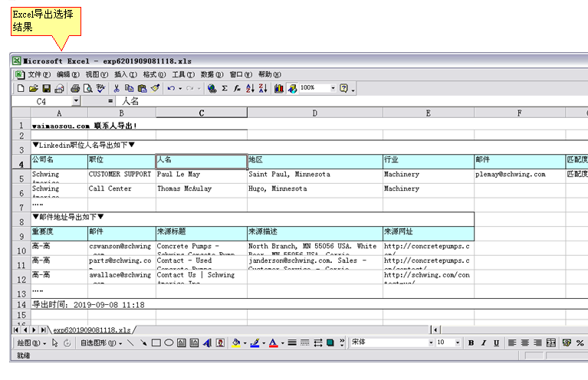
Task: Sort ascending with the A-Z icon
Action: 250,88
